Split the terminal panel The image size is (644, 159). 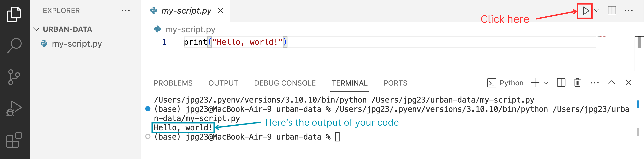(x=561, y=83)
